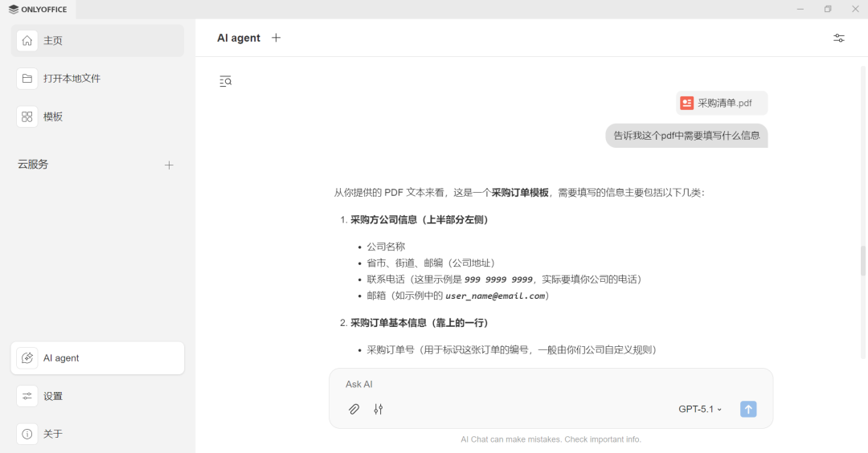Click the red PDF icon on attachment

click(x=687, y=103)
